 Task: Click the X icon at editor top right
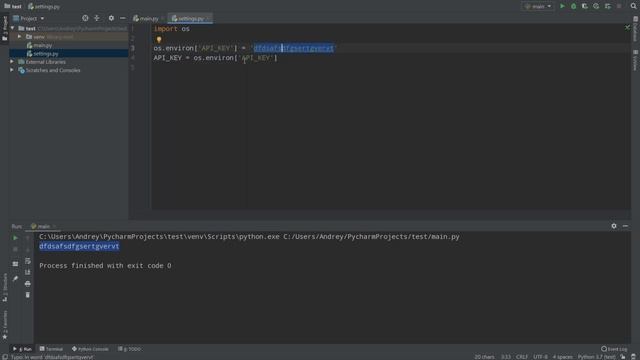[627, 27]
